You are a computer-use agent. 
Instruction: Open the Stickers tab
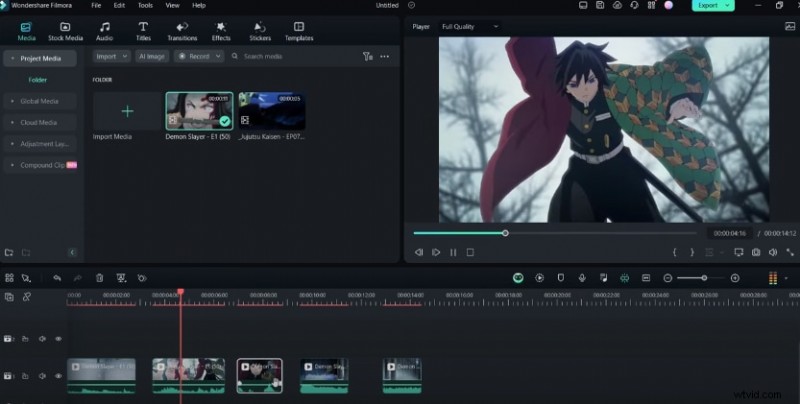[x=260, y=31]
